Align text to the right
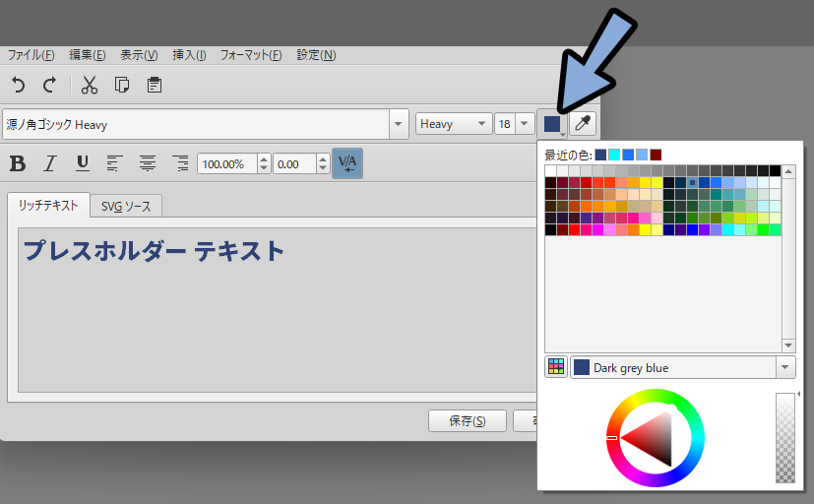 tap(179, 163)
